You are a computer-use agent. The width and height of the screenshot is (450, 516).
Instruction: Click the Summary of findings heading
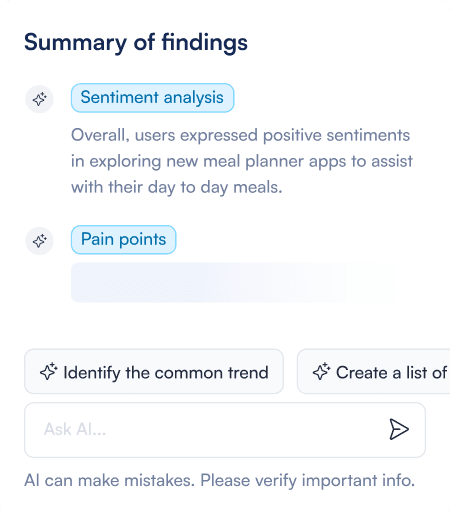pyautogui.click(x=136, y=43)
